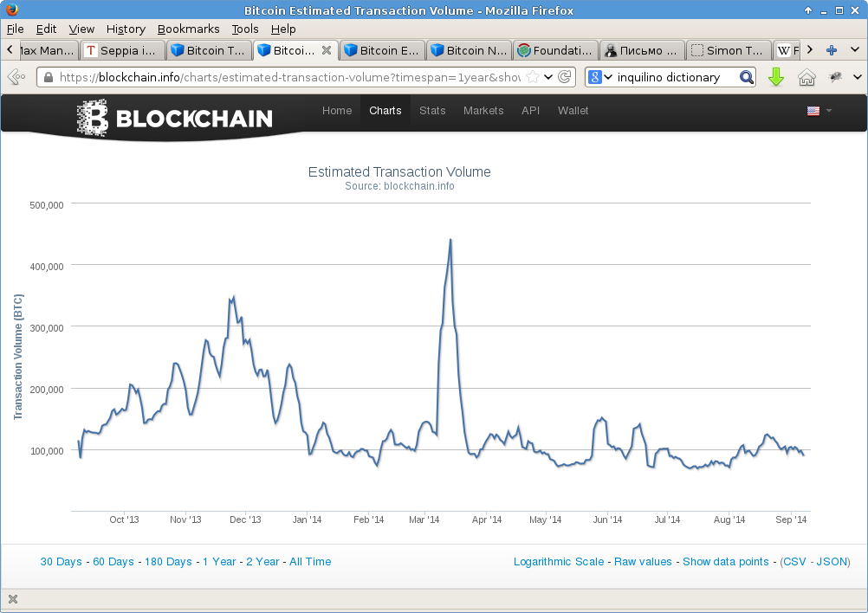This screenshot has width=868, height=613.
Task: Close the active Bitcoin tab
Action: pyautogui.click(x=327, y=50)
